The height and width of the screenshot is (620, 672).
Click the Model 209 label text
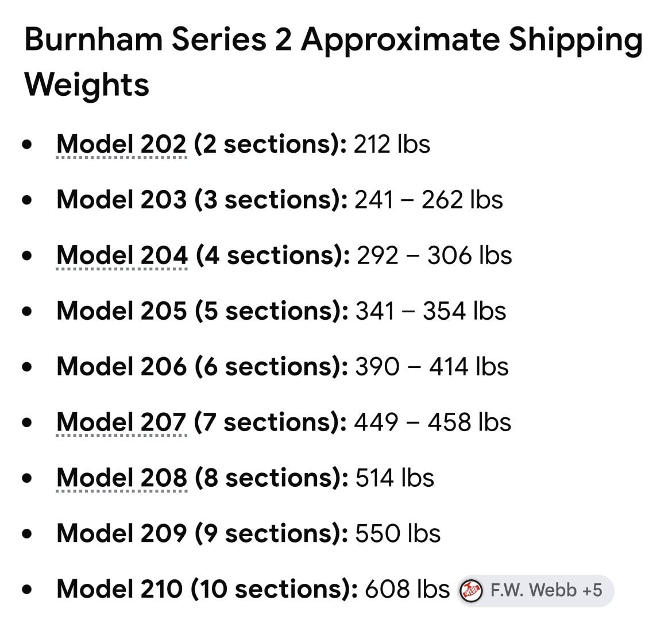tap(122, 533)
